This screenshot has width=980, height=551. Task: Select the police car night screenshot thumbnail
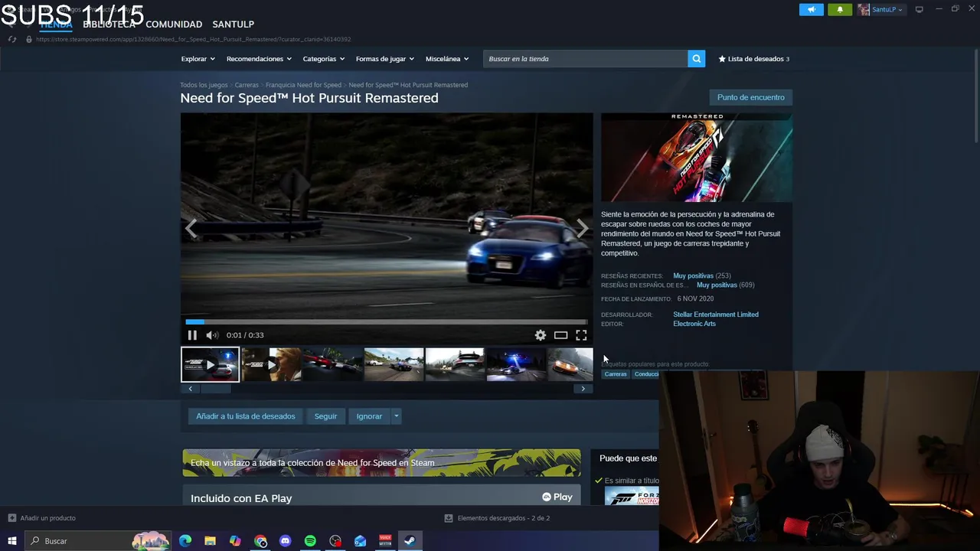click(x=516, y=364)
